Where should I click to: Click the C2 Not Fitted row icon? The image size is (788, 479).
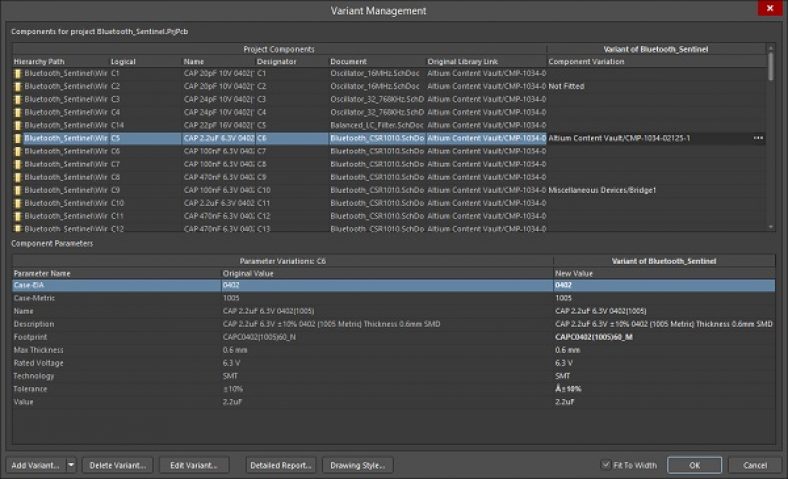point(18,87)
